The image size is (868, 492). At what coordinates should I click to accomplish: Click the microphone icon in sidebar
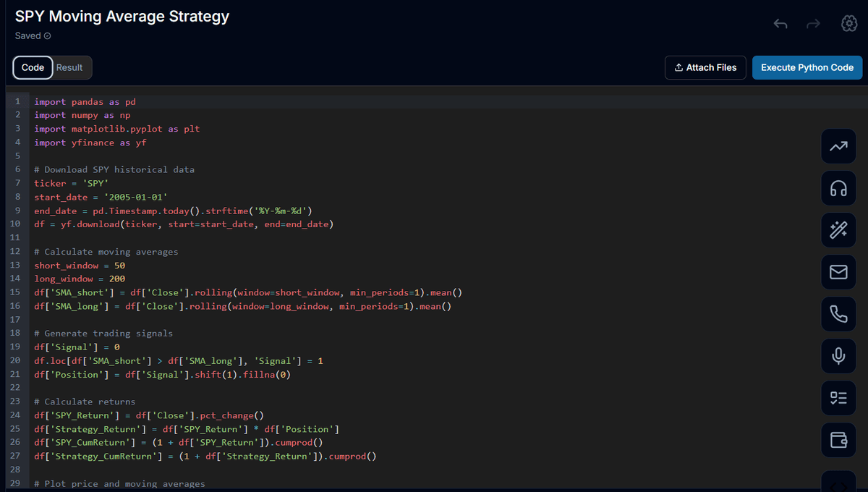(x=838, y=356)
